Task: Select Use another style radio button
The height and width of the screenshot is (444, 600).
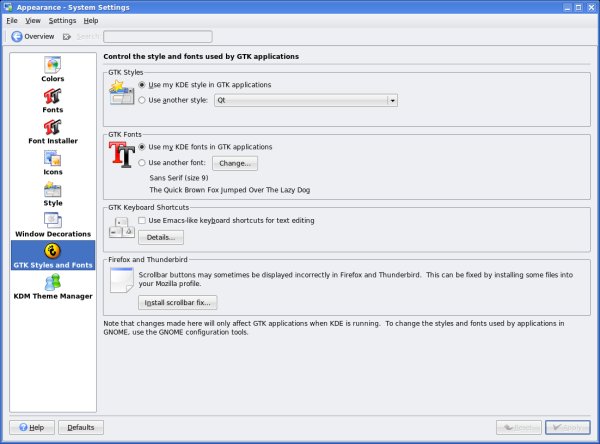Action: [142, 100]
